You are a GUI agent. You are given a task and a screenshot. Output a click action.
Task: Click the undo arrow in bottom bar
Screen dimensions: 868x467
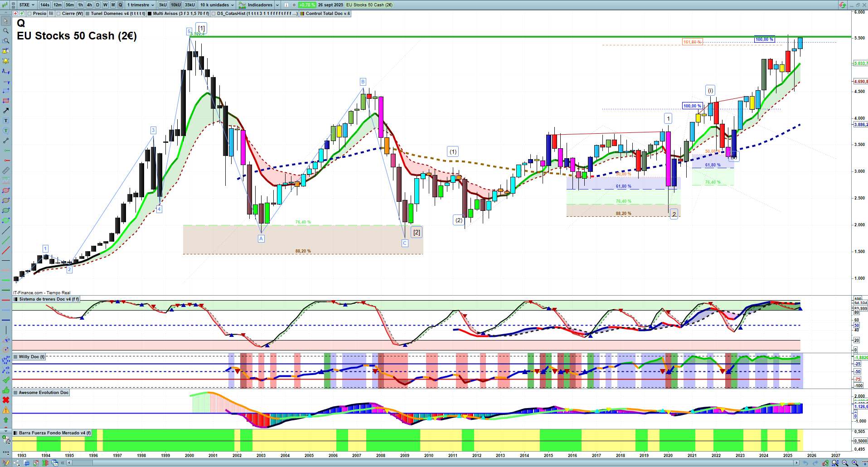click(805, 463)
